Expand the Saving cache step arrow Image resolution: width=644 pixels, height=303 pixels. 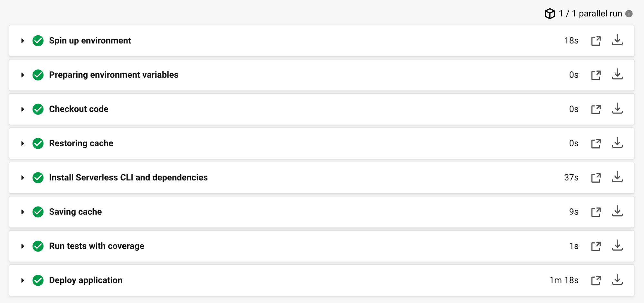23,212
